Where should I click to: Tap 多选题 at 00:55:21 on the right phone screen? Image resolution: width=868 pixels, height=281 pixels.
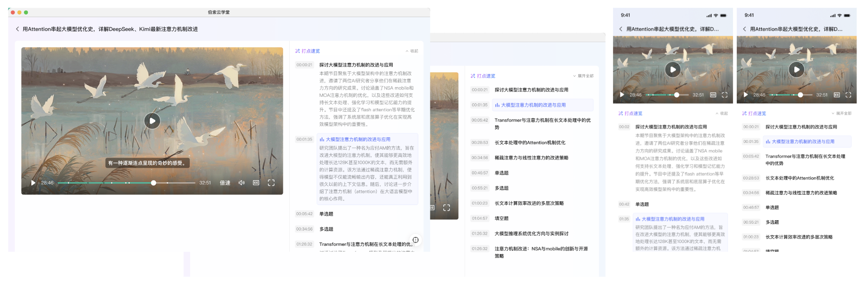[772, 223]
